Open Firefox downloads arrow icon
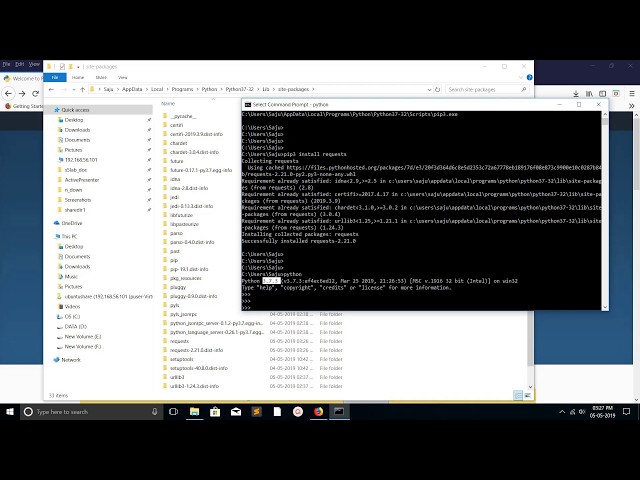 [576, 94]
